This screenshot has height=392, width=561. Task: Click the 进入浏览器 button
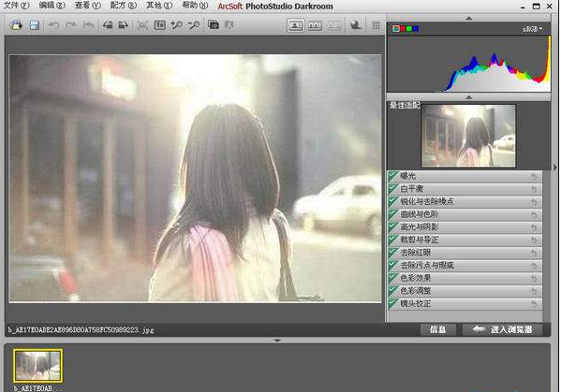502,329
